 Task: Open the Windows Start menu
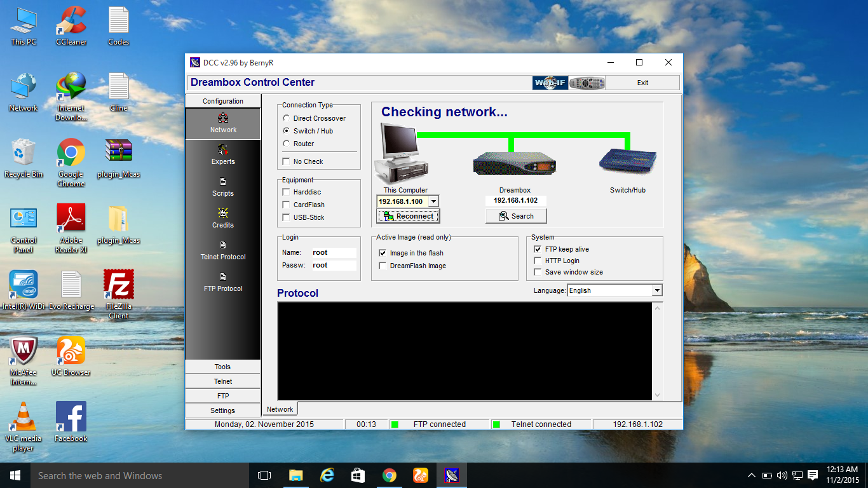15,475
